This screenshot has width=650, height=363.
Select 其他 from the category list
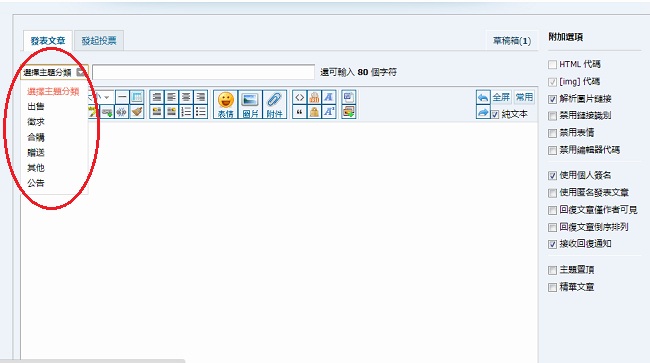36,168
